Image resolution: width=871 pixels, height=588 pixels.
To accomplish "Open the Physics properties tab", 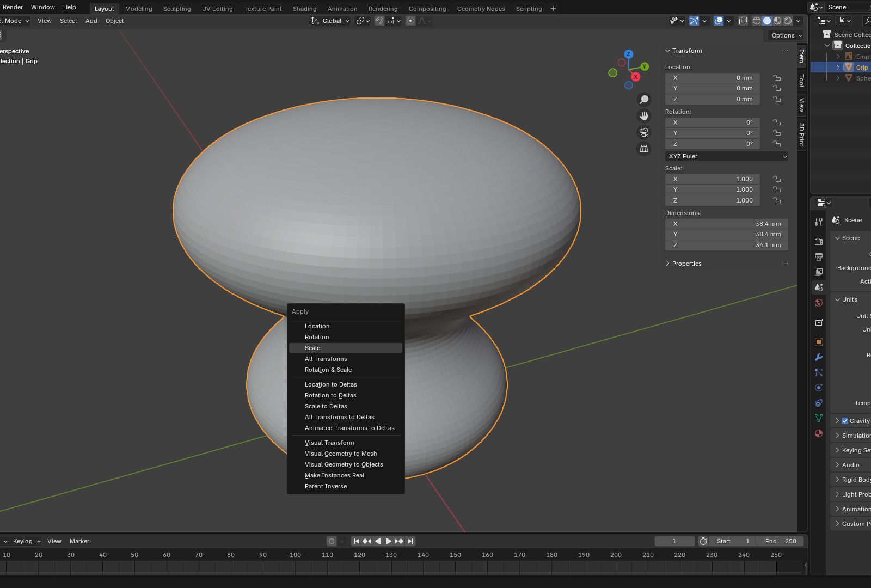I will 819,388.
